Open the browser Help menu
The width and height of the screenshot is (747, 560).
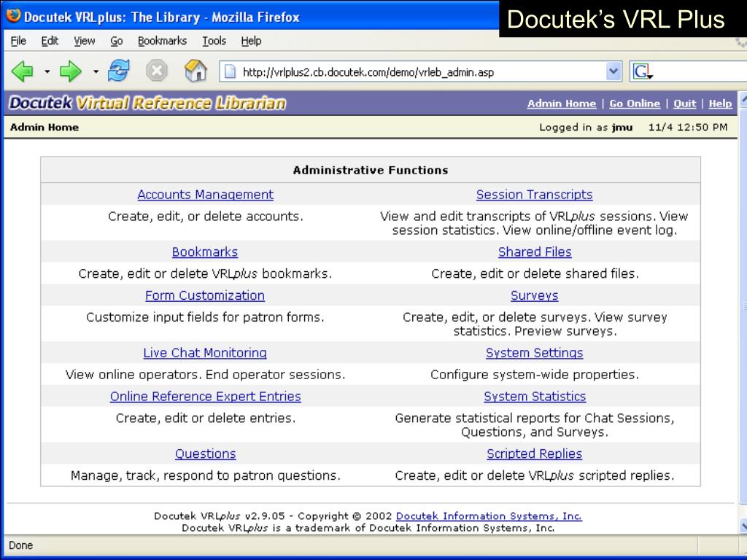tap(251, 41)
